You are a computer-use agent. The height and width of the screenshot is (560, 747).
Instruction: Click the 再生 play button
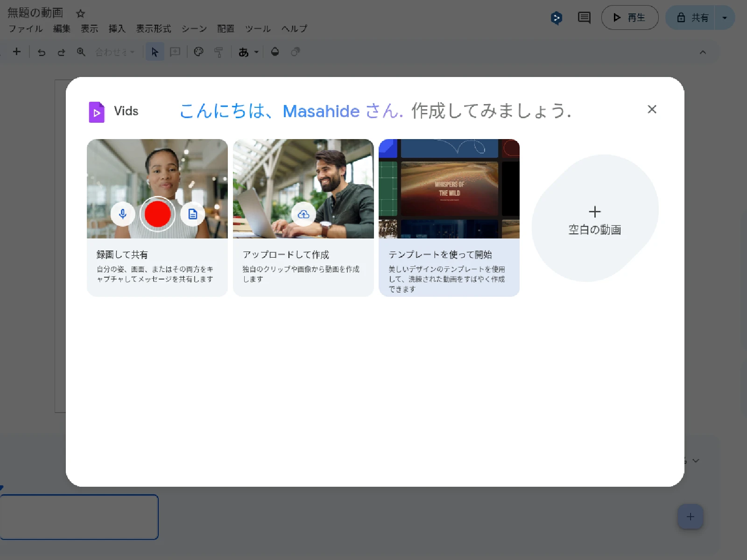click(630, 18)
